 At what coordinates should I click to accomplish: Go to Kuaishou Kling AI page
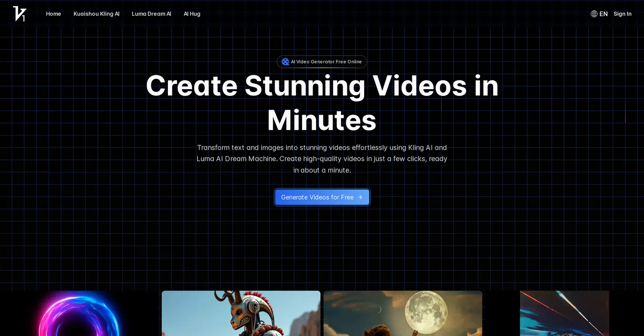click(96, 14)
